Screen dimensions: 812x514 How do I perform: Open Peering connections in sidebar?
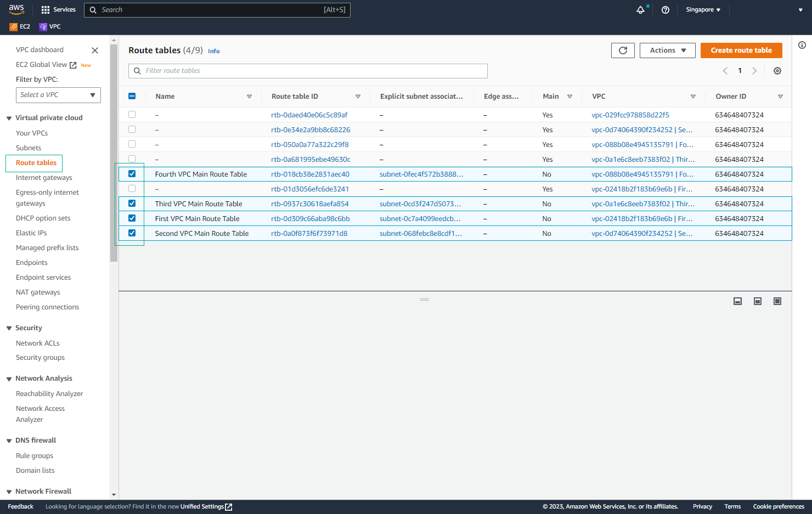(47, 307)
